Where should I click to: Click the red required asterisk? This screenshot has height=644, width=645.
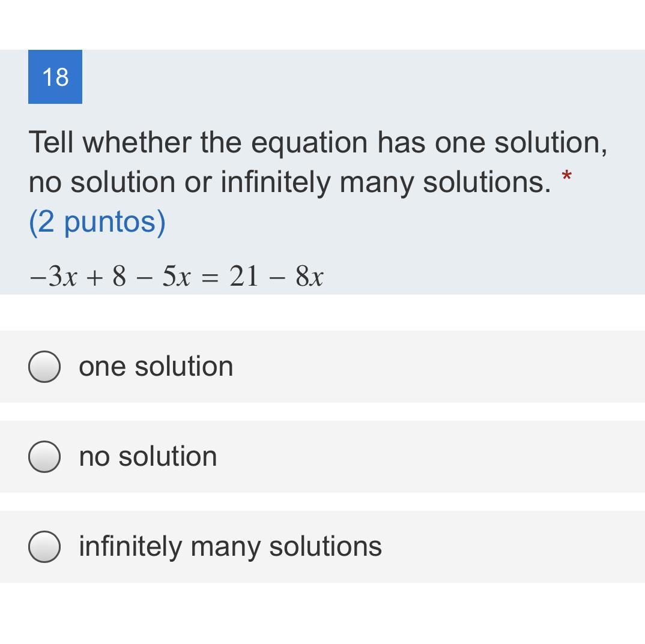pos(566,178)
